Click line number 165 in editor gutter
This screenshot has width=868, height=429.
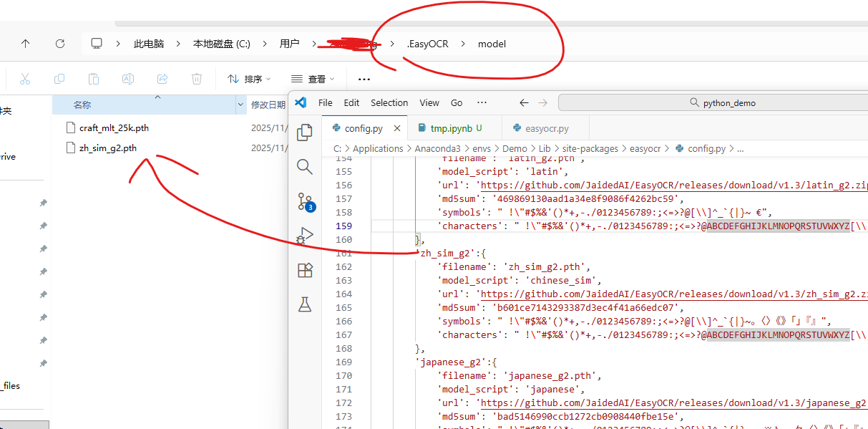pos(343,307)
